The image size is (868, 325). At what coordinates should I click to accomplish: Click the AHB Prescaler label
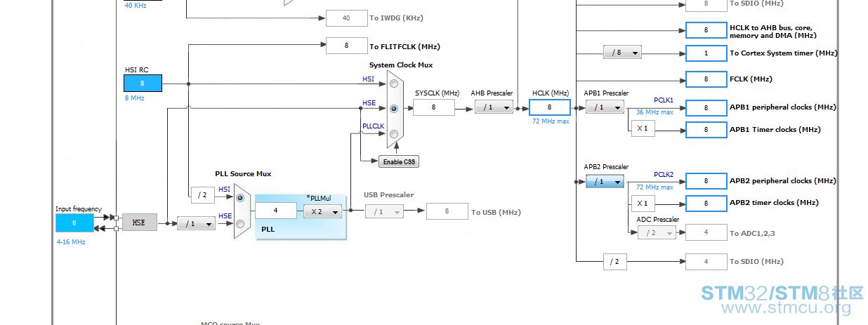(492, 93)
